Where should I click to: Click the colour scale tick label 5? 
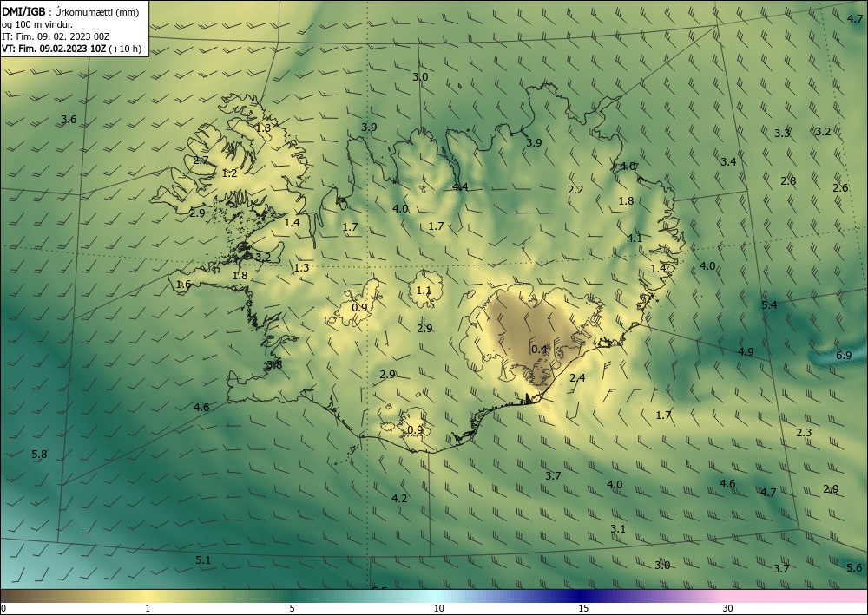tap(292, 609)
